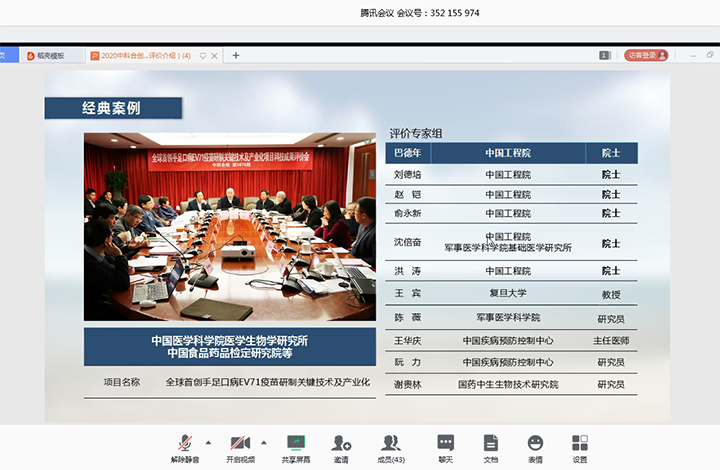Viewport: 720px width, 470px height.
Task: Click the Share Screen (共享屏幕) icon
Action: click(295, 444)
